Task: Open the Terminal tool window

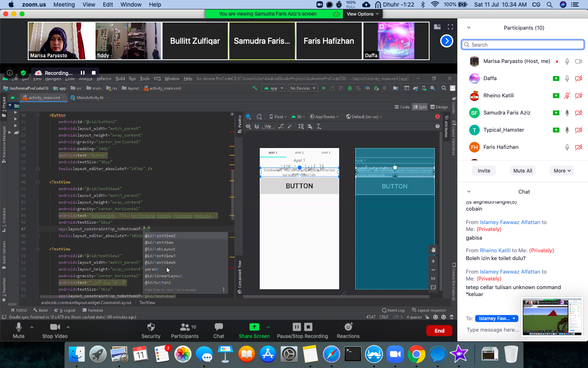Action: 93,310
